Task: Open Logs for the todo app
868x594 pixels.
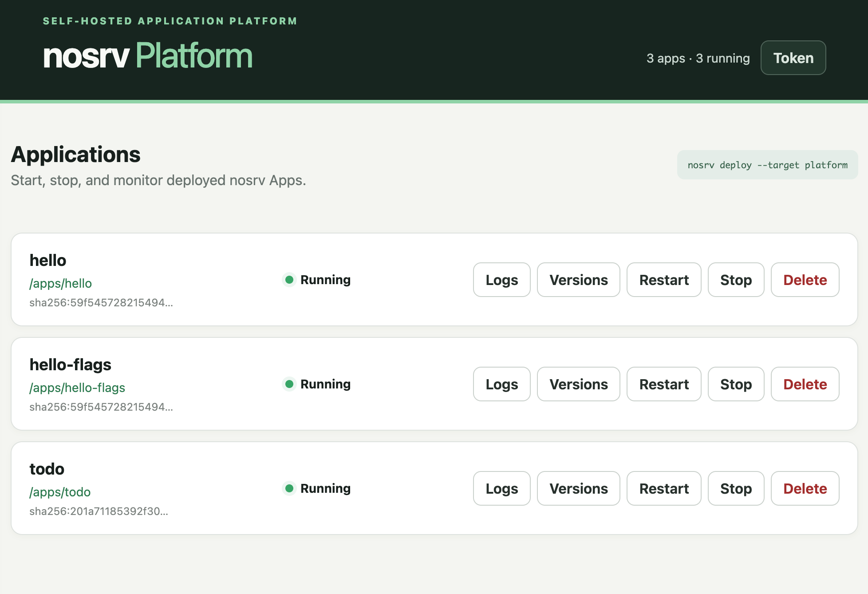Action: [501, 488]
